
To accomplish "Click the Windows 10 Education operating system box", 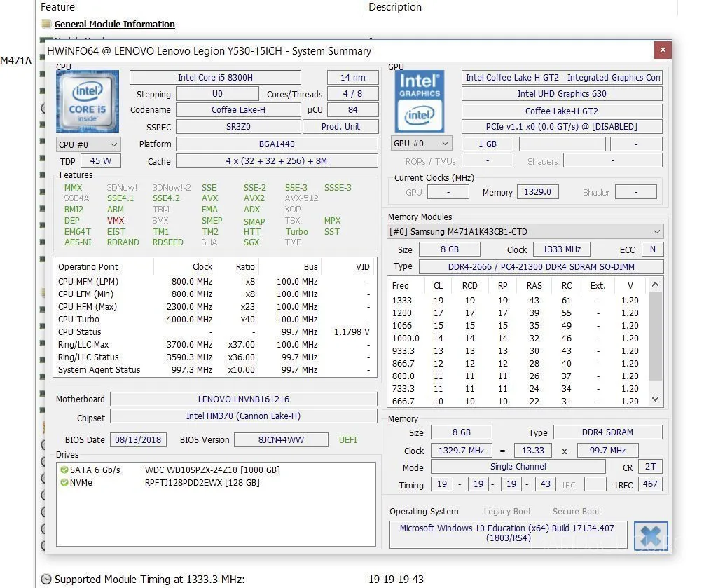I will 509,533.
